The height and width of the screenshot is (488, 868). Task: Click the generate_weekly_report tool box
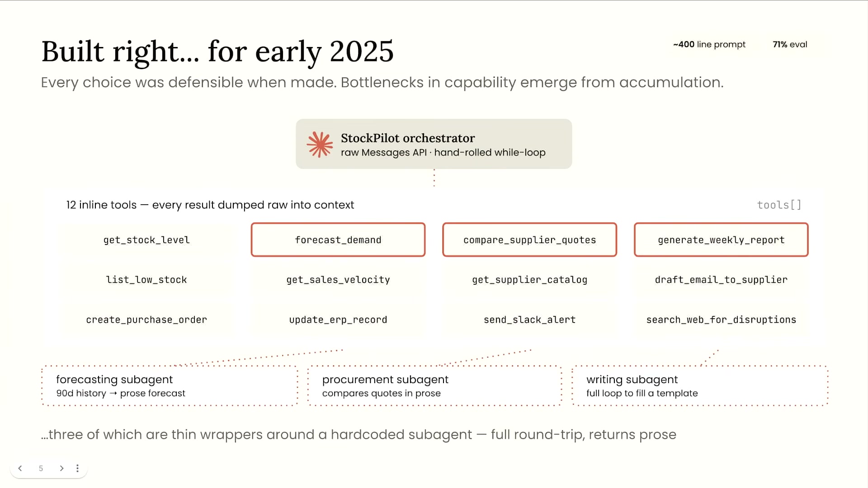(x=721, y=240)
